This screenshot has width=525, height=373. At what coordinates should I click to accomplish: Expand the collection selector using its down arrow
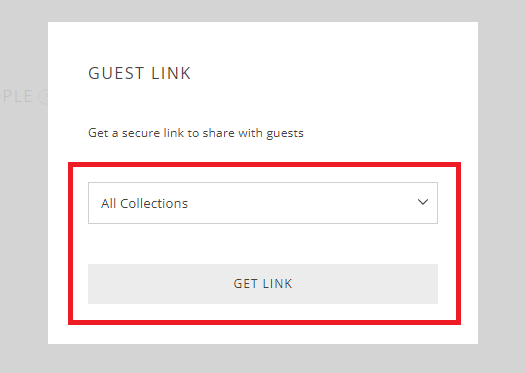[423, 202]
